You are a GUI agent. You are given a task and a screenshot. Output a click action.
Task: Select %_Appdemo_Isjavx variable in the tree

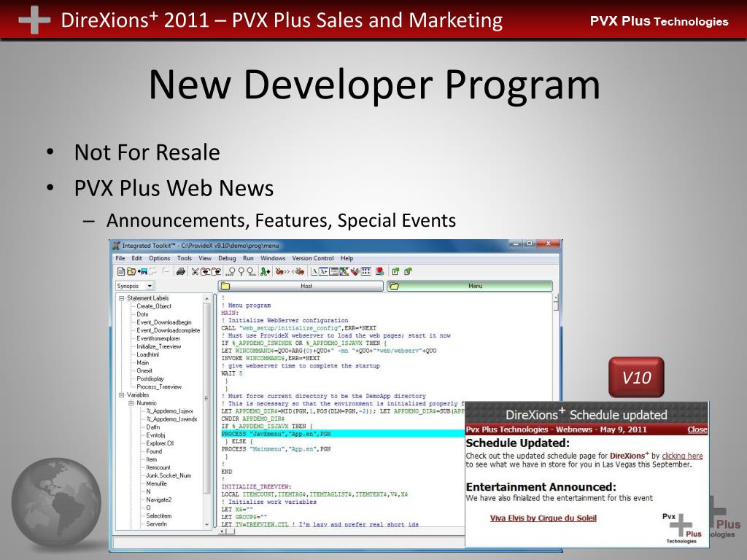click(169, 411)
